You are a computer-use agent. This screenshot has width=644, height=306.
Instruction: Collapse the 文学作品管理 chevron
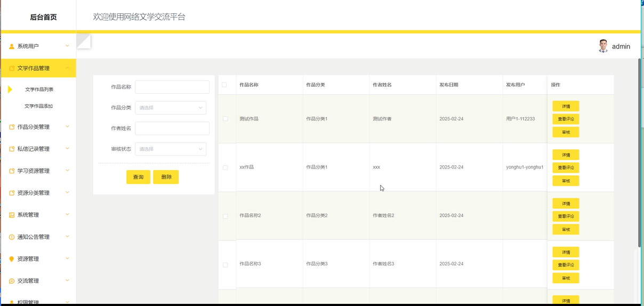coord(67,68)
